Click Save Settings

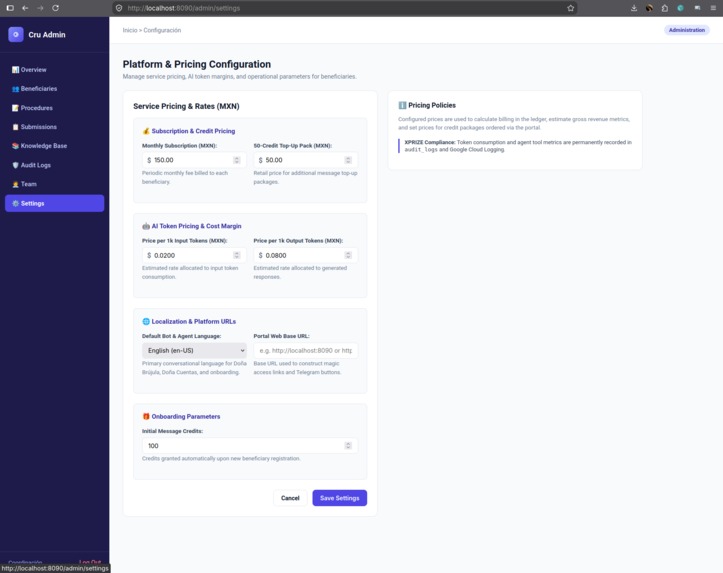[340, 498]
